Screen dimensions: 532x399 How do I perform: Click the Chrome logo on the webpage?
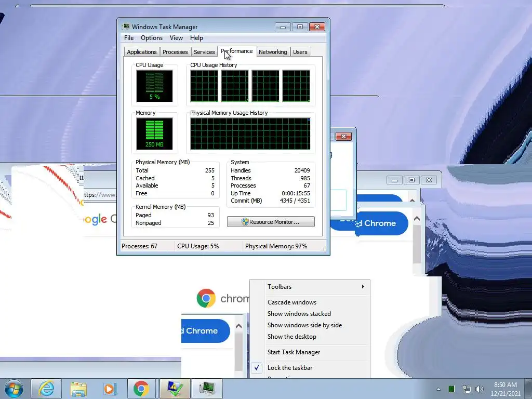point(206,298)
